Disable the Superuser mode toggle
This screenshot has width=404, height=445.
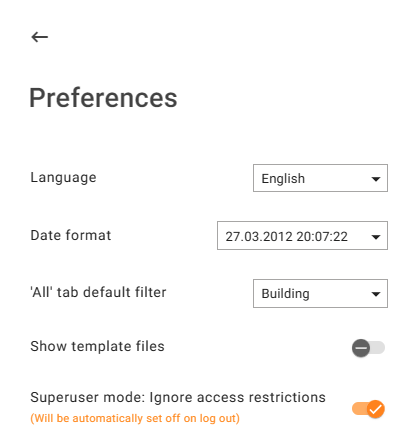(368, 409)
